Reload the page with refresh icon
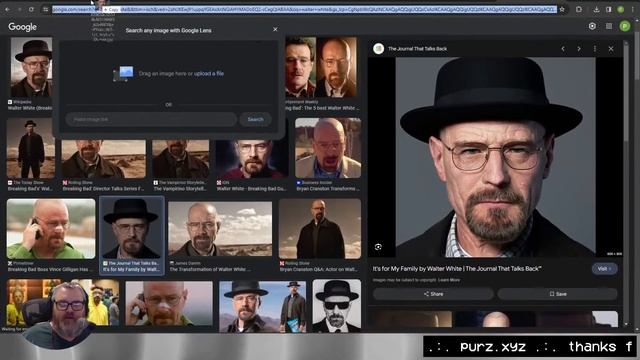This screenshot has height=360, width=640. pyautogui.click(x=31, y=9)
